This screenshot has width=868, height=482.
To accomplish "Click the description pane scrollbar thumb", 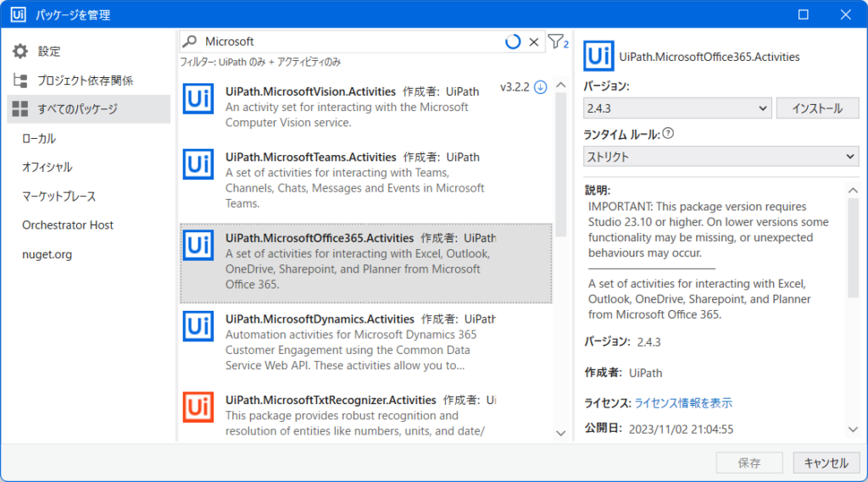I will pyautogui.click(x=853, y=248).
